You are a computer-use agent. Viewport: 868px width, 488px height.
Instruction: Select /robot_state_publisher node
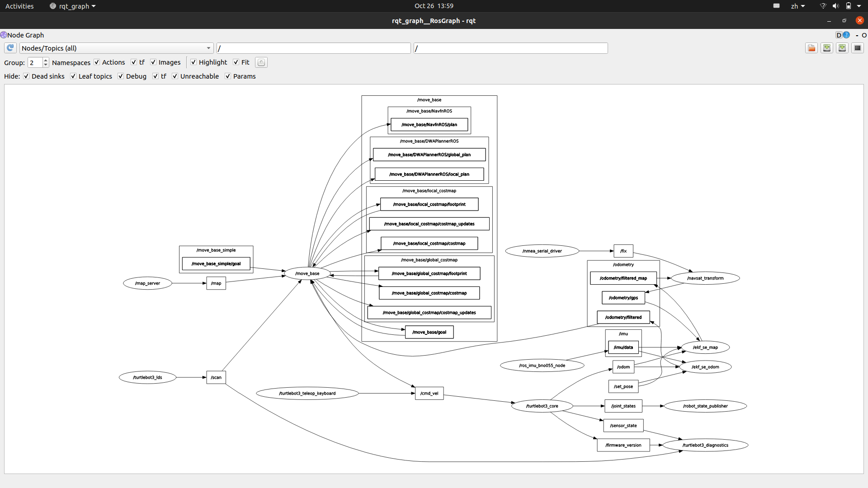coord(705,406)
